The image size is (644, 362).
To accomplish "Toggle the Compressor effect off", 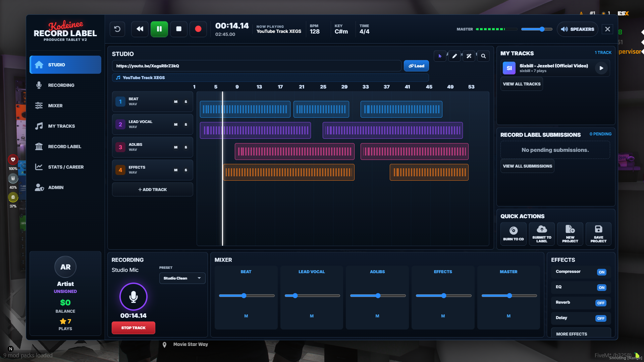I will click(601, 272).
